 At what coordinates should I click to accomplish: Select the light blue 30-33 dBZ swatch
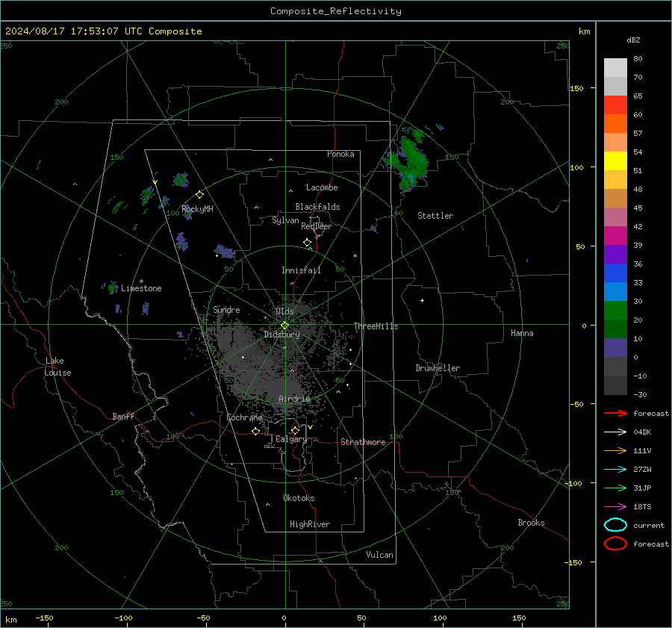(x=615, y=292)
